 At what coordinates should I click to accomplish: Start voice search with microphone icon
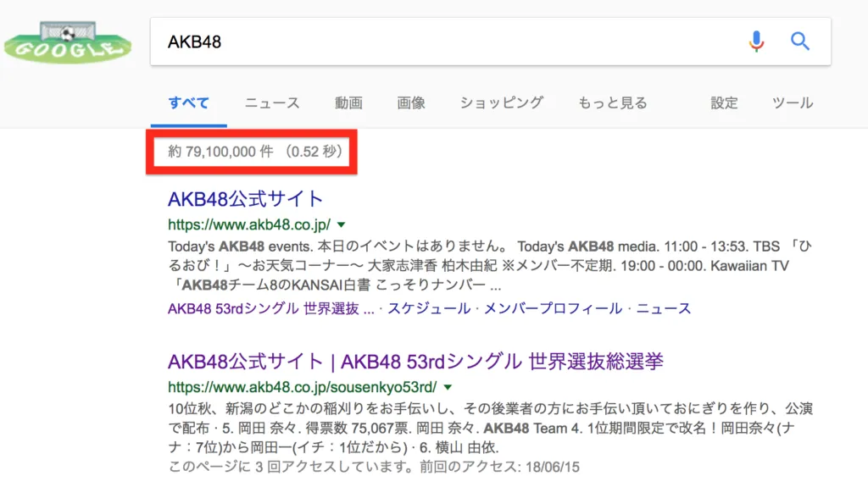click(756, 42)
